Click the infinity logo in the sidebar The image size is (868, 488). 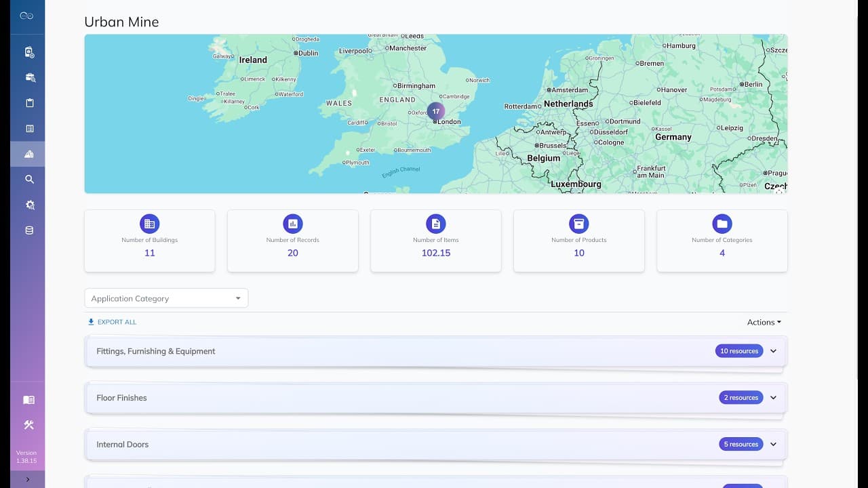click(x=27, y=16)
